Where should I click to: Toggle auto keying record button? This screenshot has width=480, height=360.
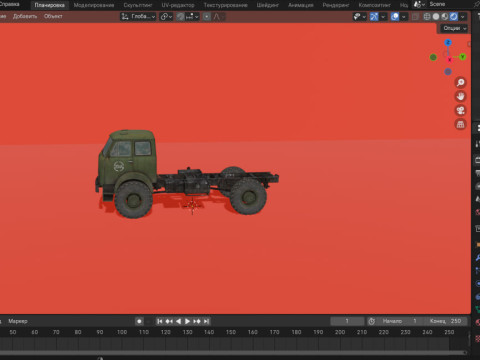139,321
